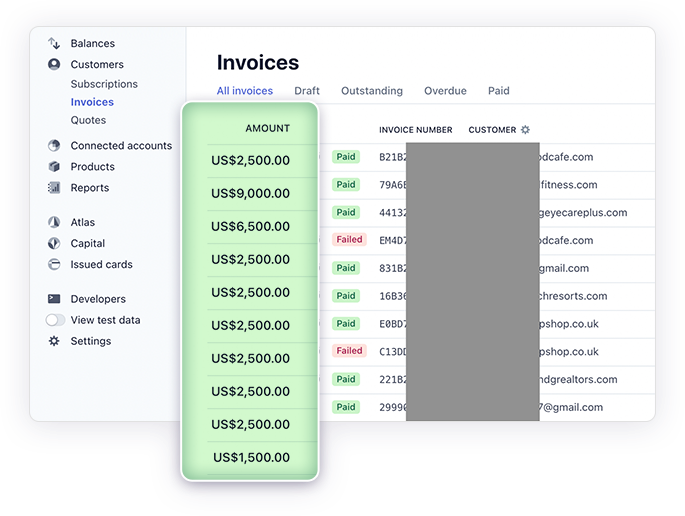Go to Connected accounts
The image size is (685, 516).
click(x=121, y=145)
